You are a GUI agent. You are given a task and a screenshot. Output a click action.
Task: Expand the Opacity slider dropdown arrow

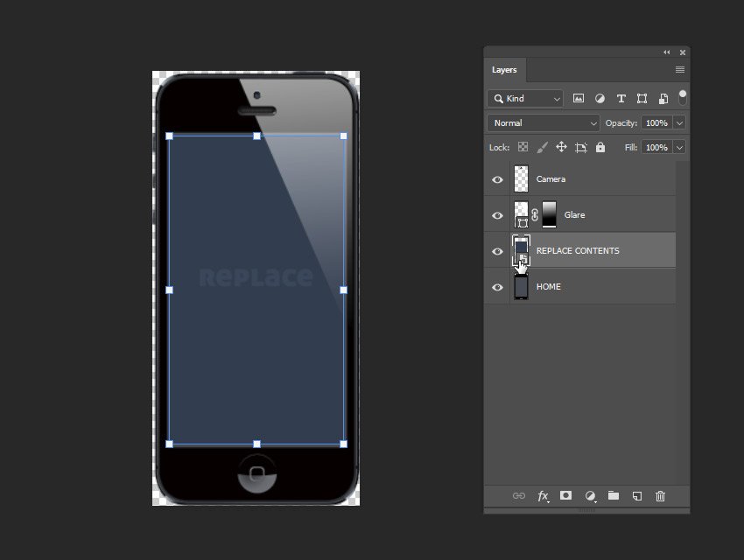pos(679,123)
